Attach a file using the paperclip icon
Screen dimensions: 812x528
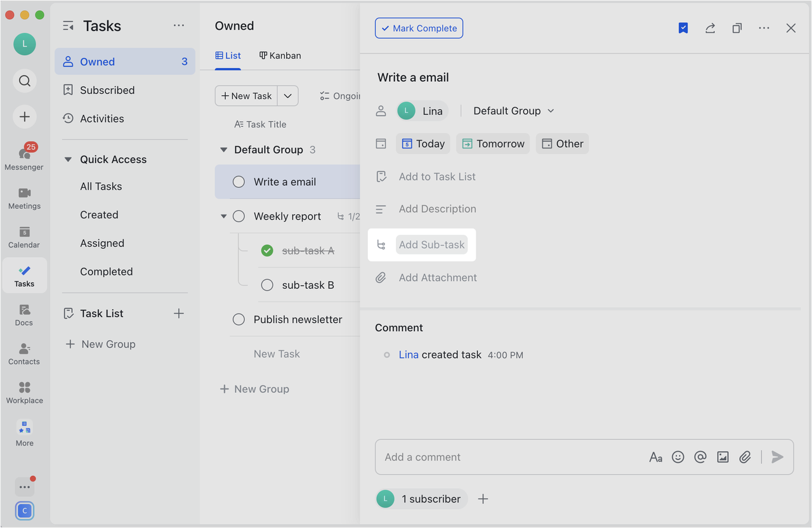pyautogui.click(x=745, y=457)
